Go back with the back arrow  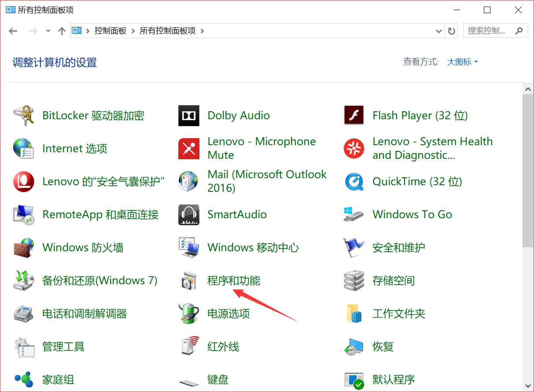13,31
